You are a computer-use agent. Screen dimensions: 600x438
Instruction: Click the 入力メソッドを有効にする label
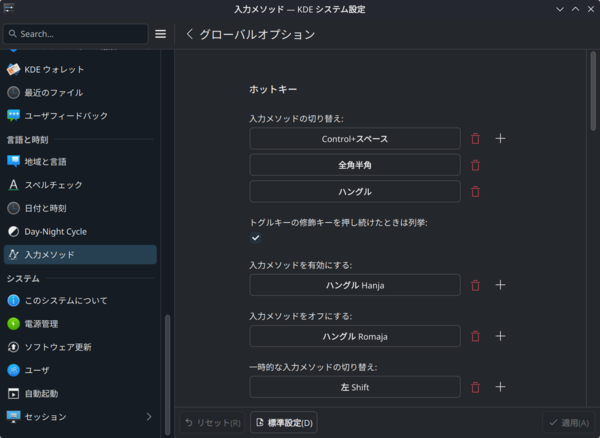coord(301,265)
